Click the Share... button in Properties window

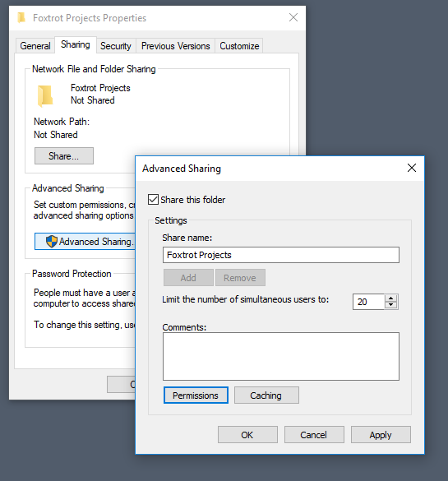[64, 156]
